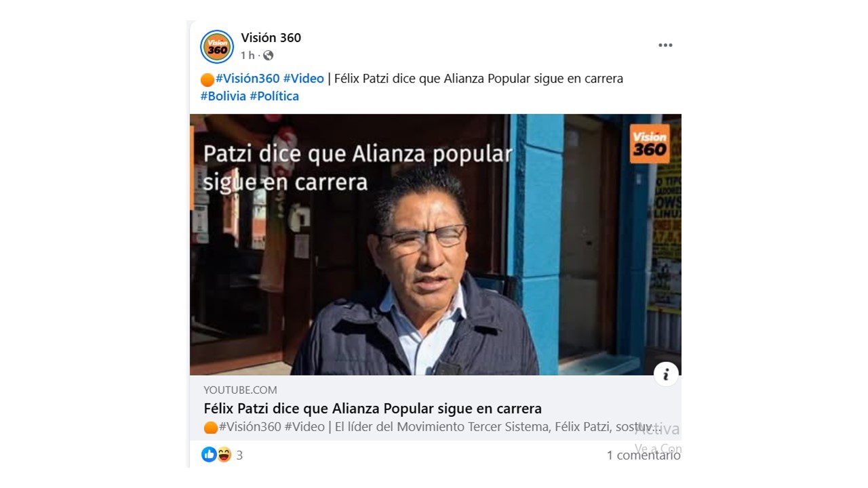The width and height of the screenshot is (868, 488).
Task: Click the laughing haha reaction icon
Action: click(x=224, y=455)
